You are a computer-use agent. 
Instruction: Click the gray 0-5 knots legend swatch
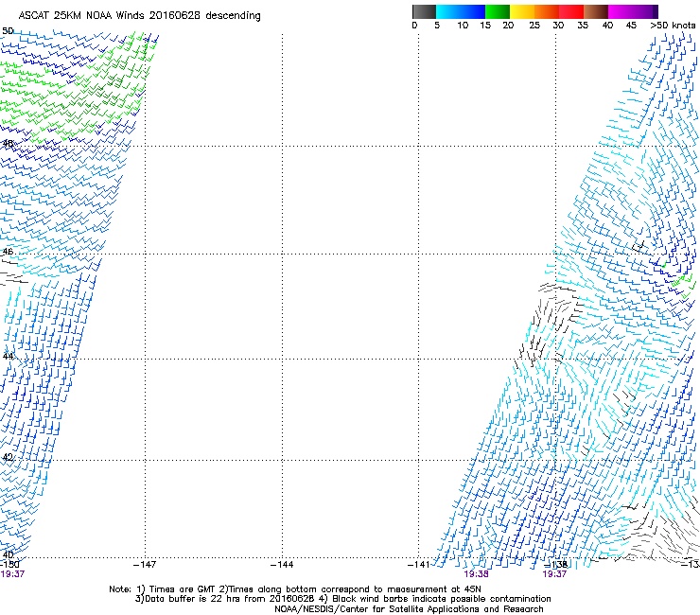(424, 11)
